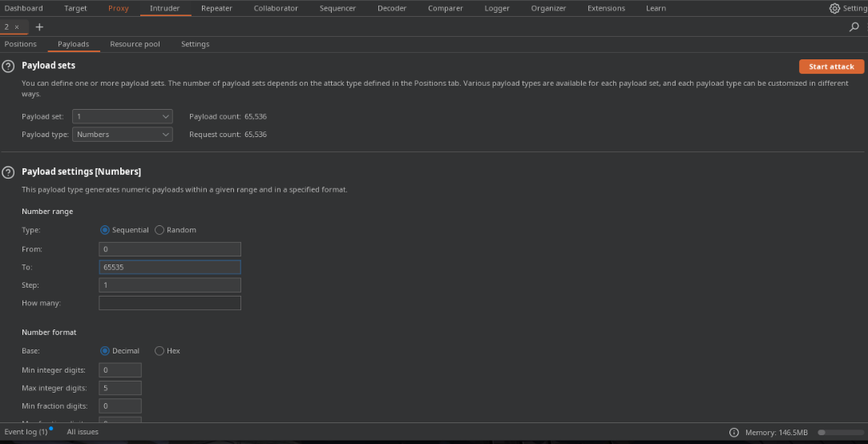Screen dimensions: 868x444
Task: Open the Logger tab
Action: 497,8
